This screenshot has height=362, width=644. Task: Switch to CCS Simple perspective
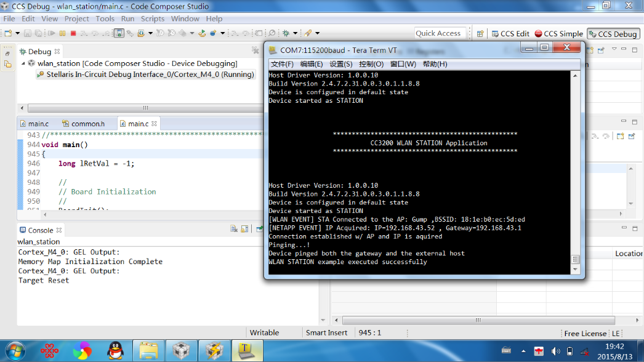tap(558, 34)
